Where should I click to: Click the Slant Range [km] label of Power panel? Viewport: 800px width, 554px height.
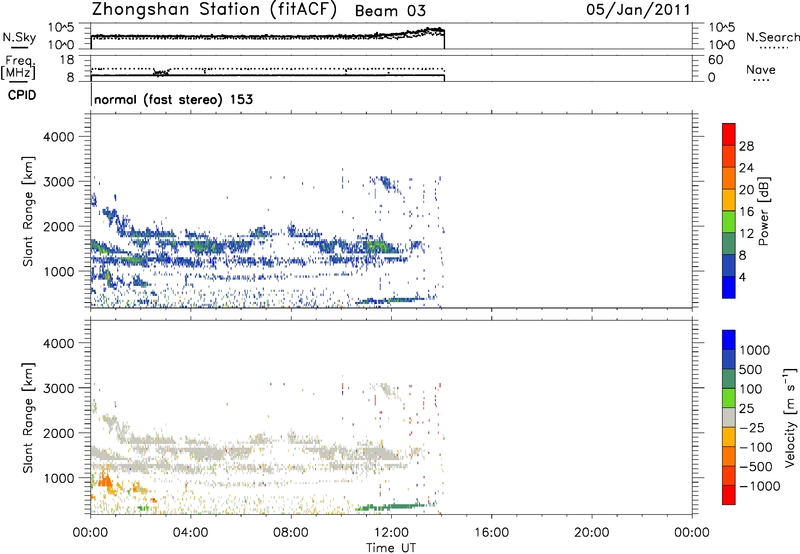coord(28,211)
